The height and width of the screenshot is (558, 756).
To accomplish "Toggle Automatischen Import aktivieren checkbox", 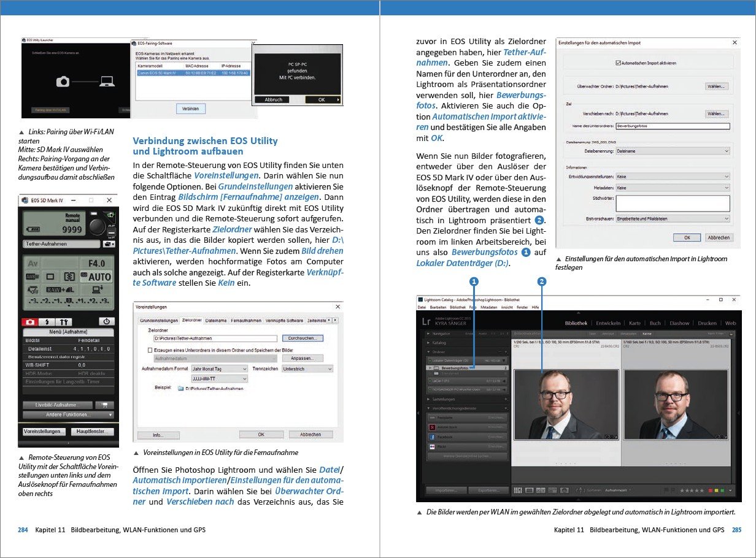I will 618,63.
